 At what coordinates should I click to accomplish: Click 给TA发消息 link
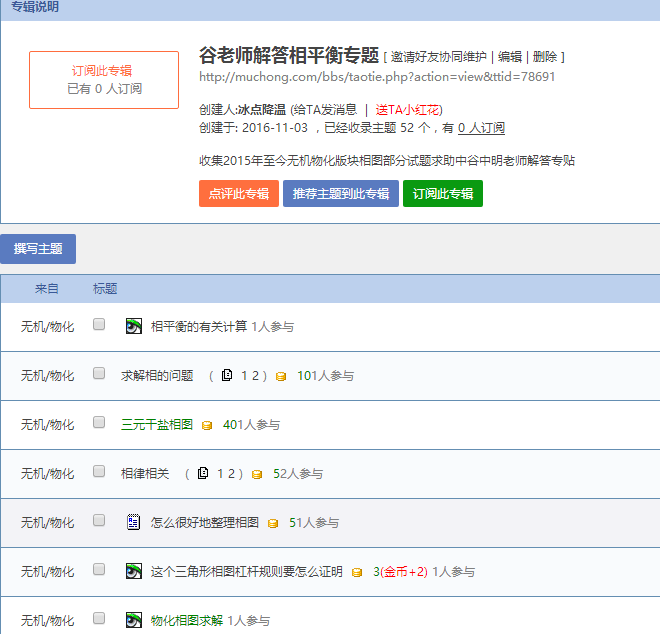click(325, 110)
